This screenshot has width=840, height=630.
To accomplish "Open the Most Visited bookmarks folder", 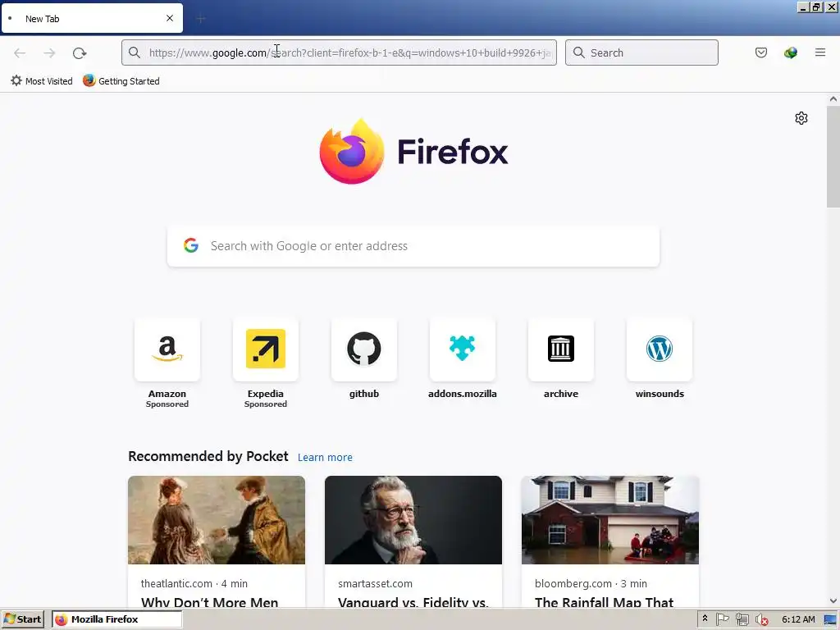I will [42, 81].
